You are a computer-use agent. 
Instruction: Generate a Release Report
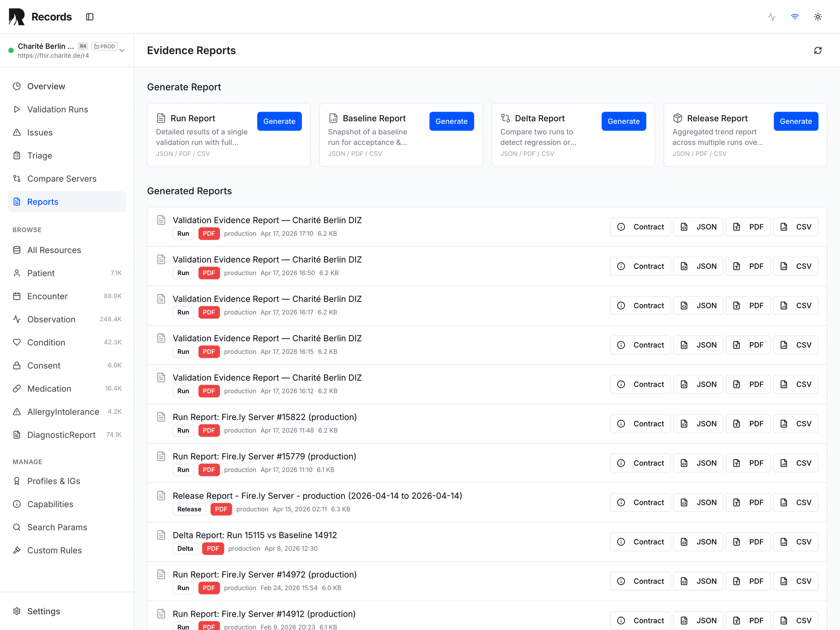tap(796, 121)
